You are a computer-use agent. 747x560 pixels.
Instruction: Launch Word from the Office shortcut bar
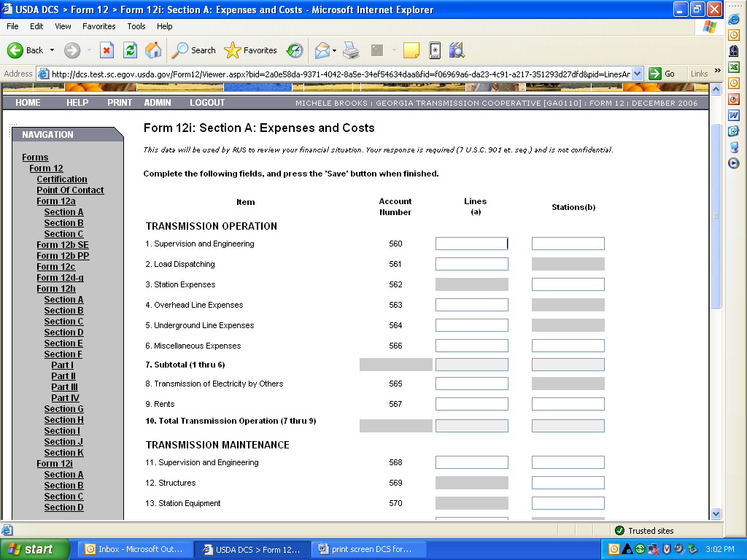pos(734,115)
